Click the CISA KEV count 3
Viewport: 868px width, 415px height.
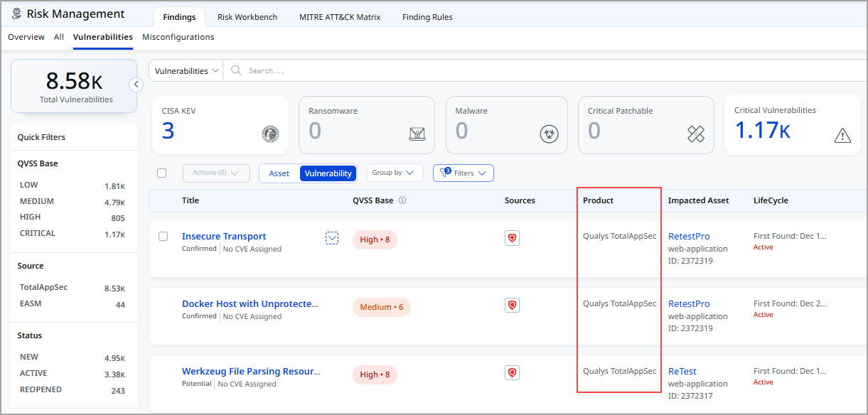[168, 131]
